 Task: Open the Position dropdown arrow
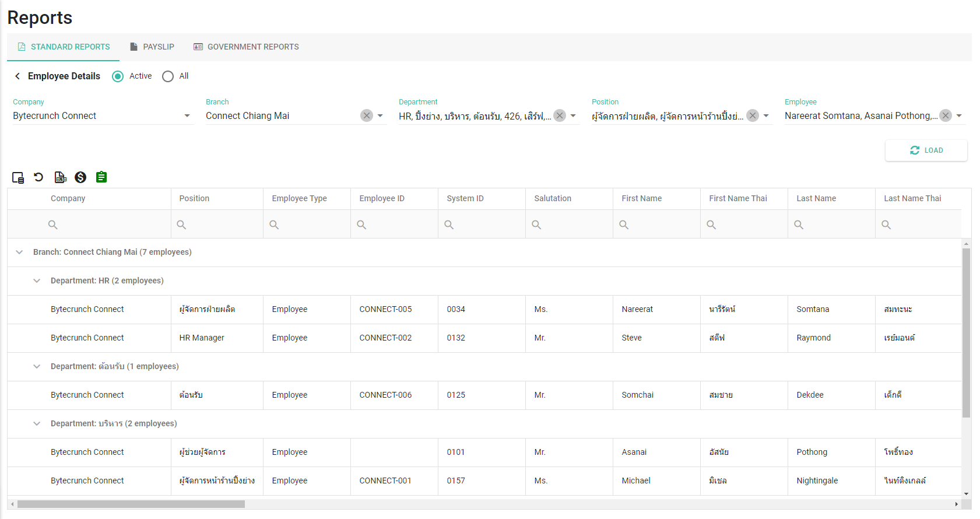coord(766,115)
